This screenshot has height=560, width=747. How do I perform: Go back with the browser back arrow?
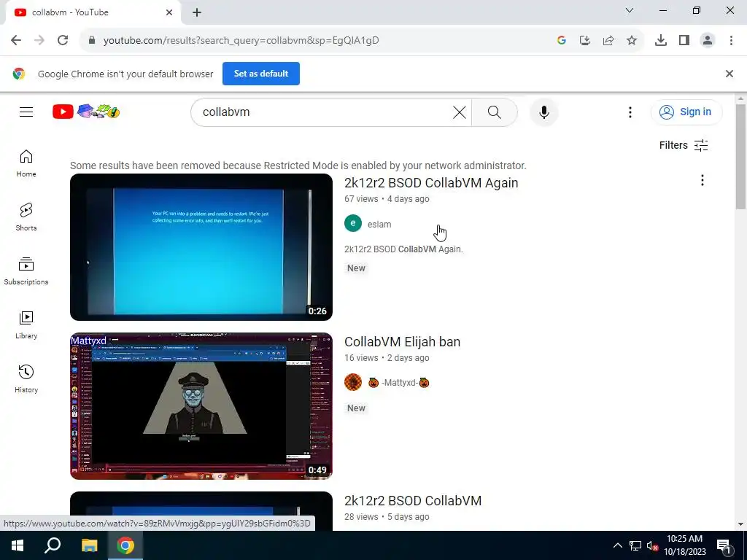[x=16, y=41]
